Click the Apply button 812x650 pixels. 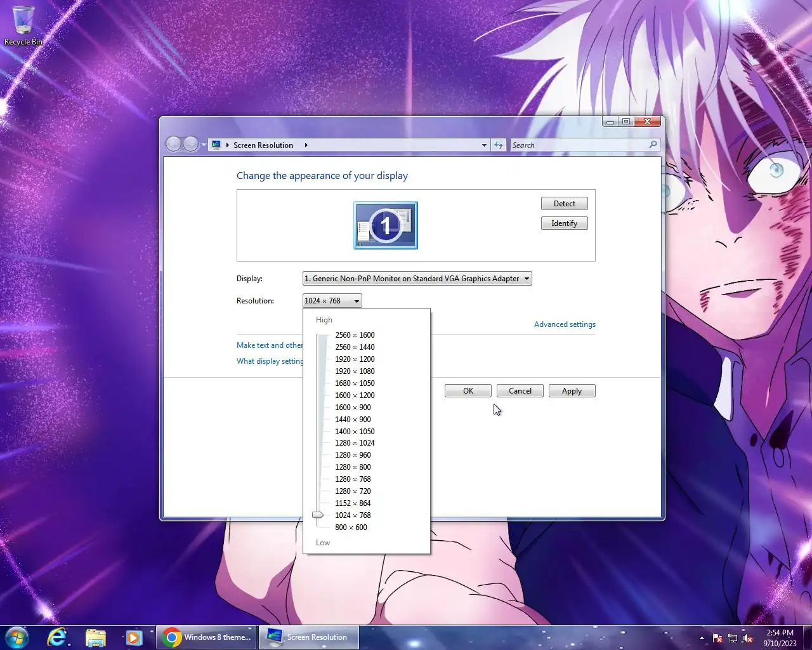[x=572, y=391]
